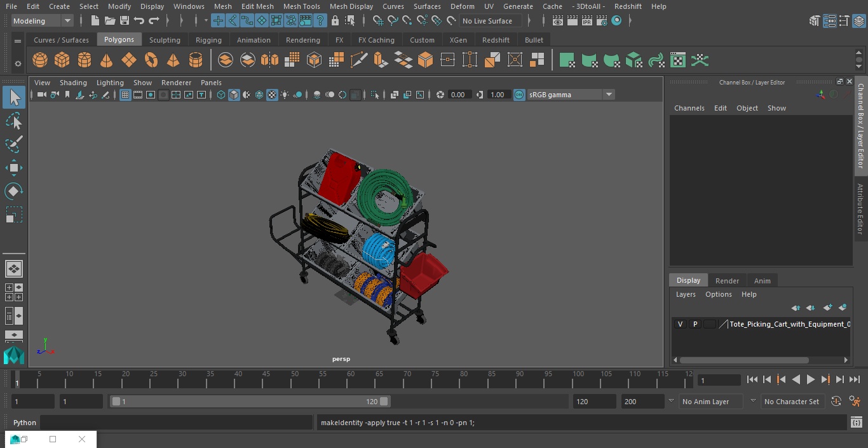
Task: Toggle use all lights in viewport
Action: click(x=285, y=95)
